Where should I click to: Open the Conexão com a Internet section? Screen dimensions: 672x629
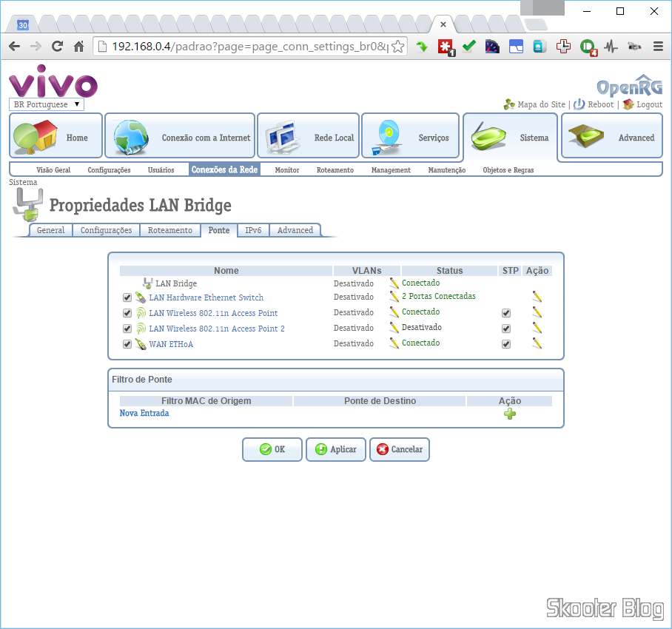coord(180,135)
